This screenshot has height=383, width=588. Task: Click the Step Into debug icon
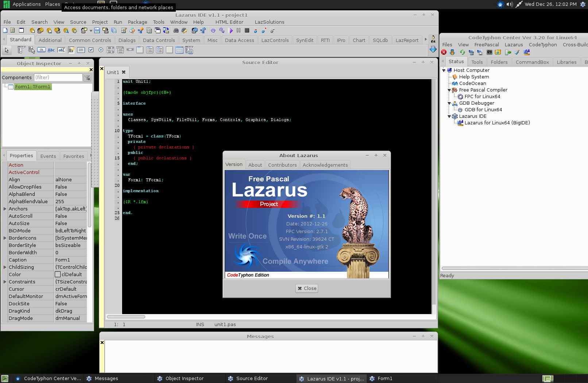click(255, 31)
